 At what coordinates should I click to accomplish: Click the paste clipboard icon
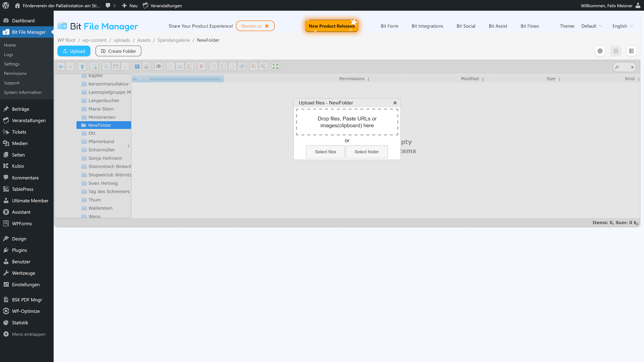[190, 66]
